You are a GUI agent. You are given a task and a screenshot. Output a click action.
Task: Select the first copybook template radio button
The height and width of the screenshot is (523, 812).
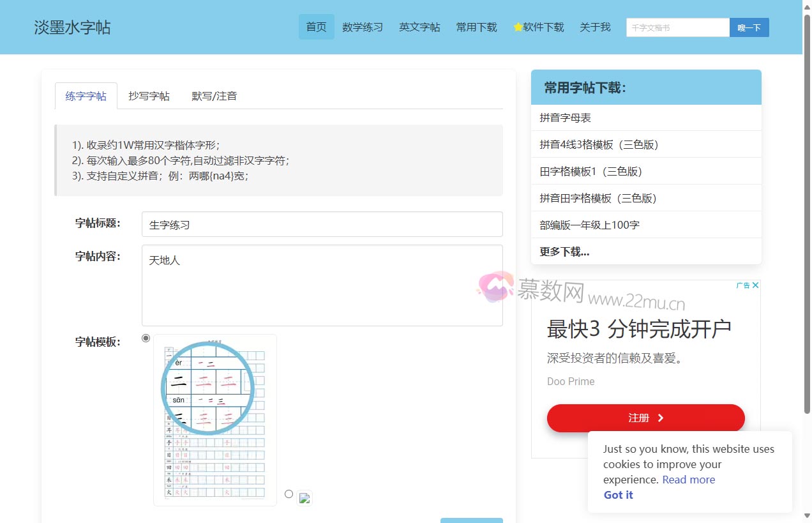tap(146, 338)
